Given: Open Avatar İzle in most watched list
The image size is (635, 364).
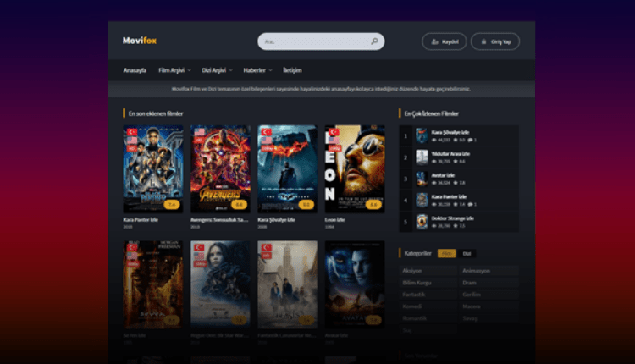Looking at the screenshot, I should [443, 175].
